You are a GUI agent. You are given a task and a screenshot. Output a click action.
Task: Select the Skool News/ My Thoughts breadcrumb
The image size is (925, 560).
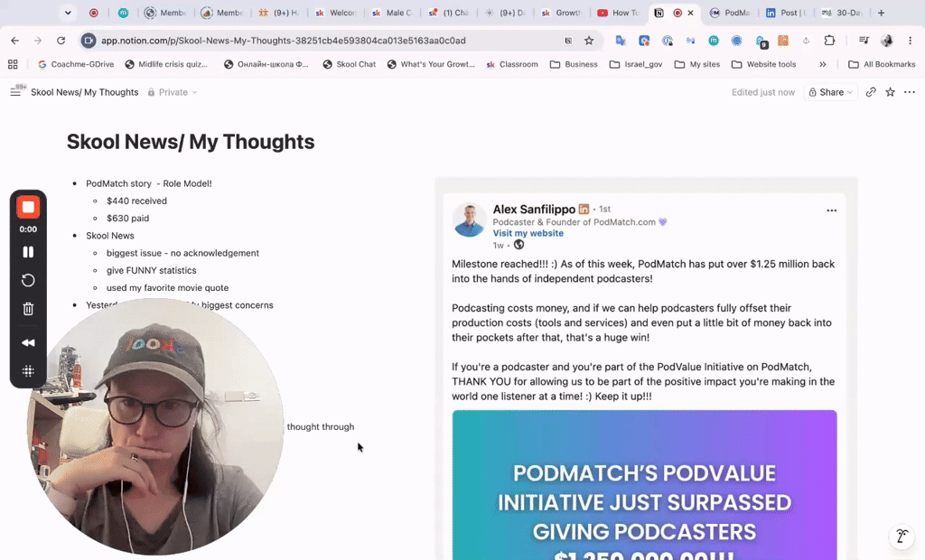coord(84,92)
